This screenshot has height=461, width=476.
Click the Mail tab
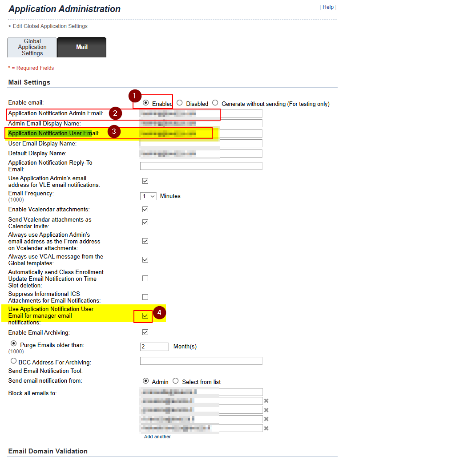click(82, 47)
